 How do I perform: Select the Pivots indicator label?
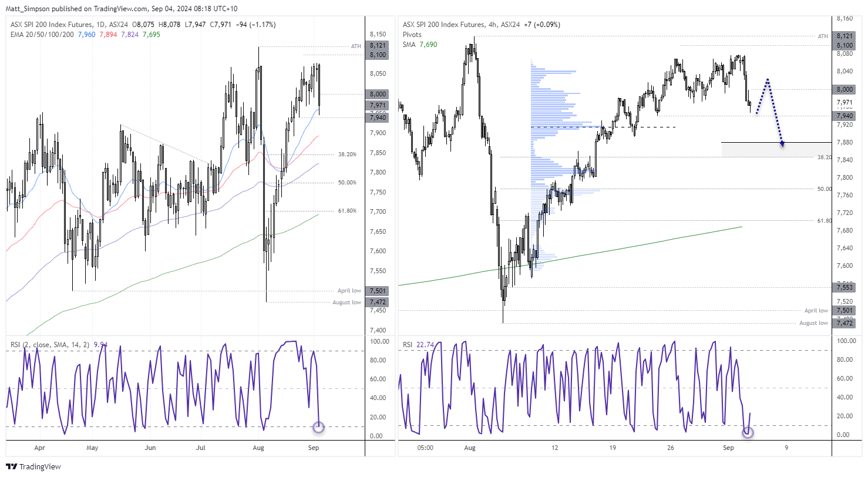pos(413,35)
